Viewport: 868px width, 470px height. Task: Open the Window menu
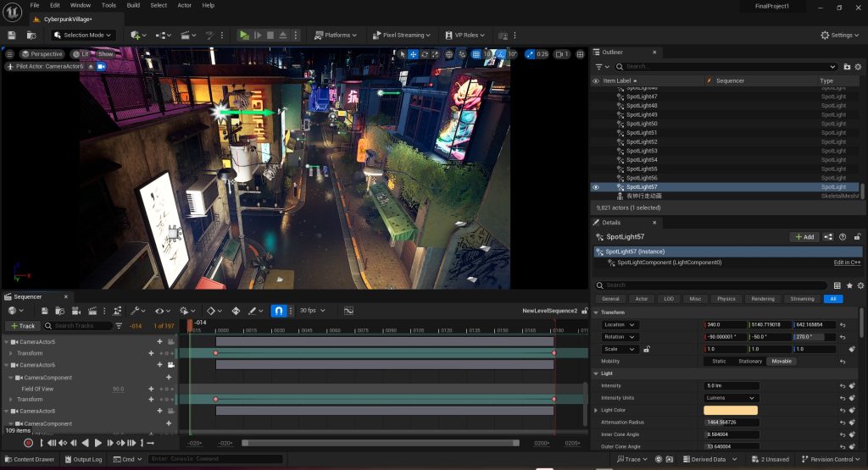81,5
